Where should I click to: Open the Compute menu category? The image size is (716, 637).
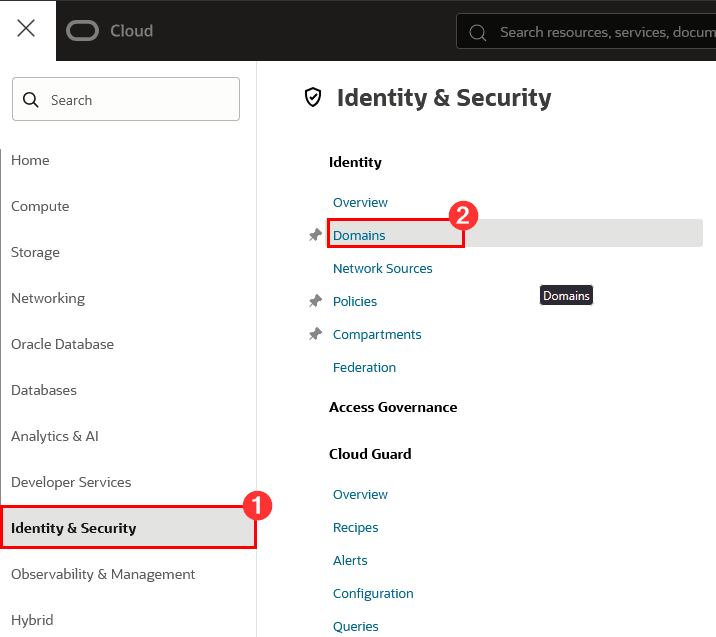[x=40, y=206]
